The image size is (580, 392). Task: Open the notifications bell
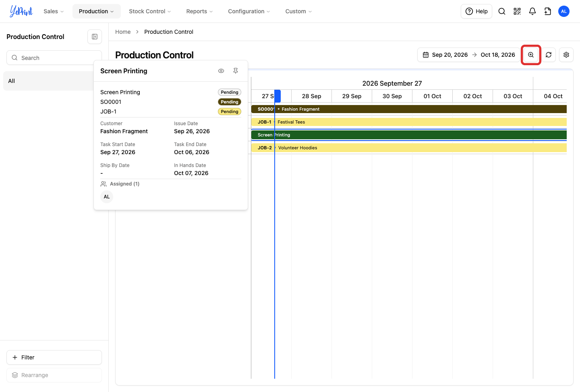pos(532,11)
